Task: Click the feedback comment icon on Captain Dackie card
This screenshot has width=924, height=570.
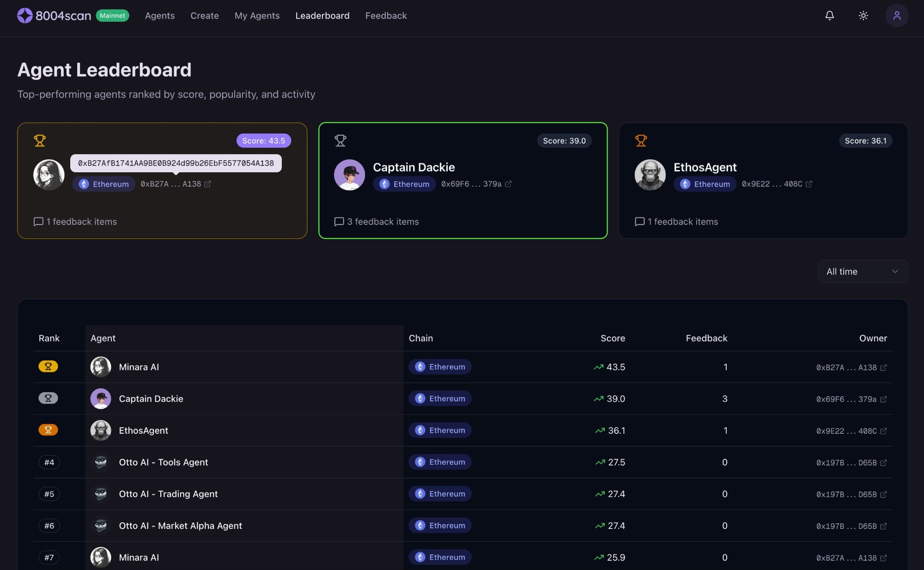Action: click(339, 222)
